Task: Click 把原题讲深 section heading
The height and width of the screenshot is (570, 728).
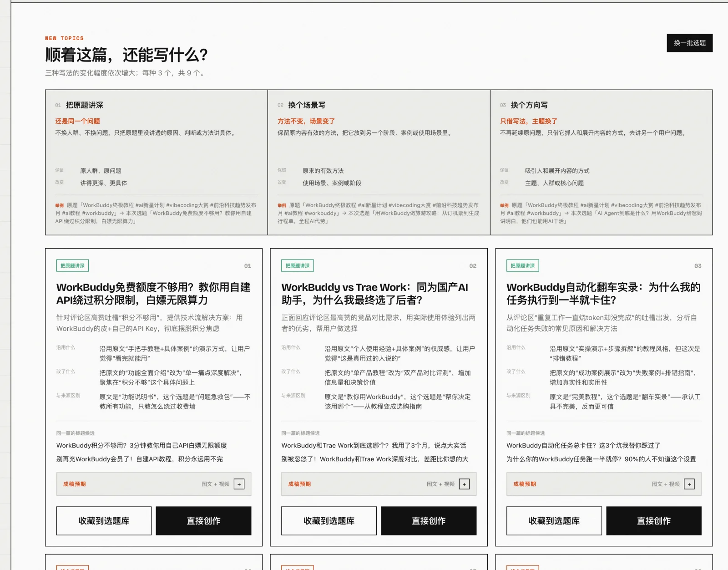Action: 85,105
